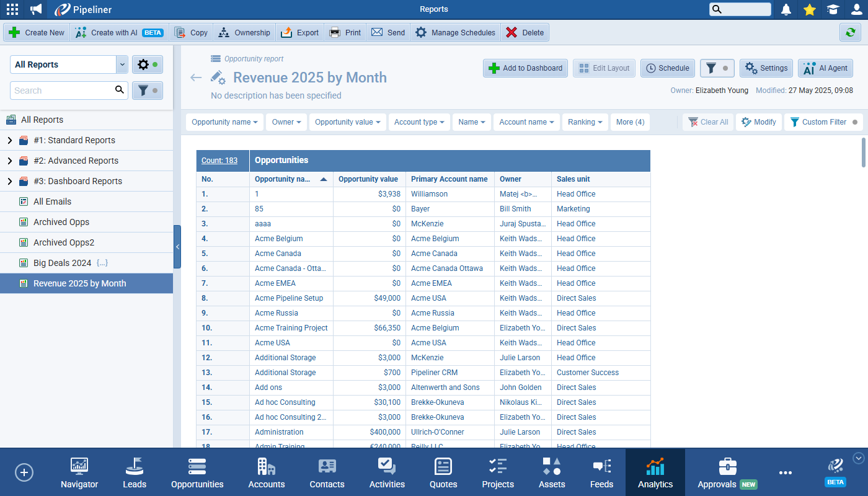The width and height of the screenshot is (868, 496).
Task: Click the back arrow beside report title
Action: tap(196, 77)
